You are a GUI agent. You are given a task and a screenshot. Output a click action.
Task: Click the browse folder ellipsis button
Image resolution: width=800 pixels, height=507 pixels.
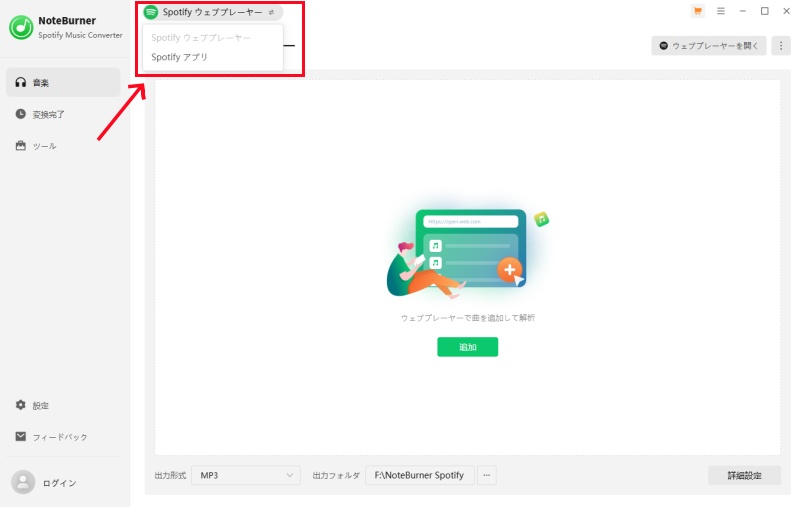(487, 475)
